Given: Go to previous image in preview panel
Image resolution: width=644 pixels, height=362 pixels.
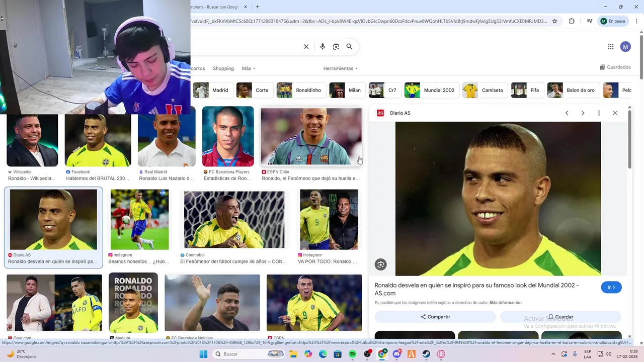Looking at the screenshot, I should pos(567,113).
